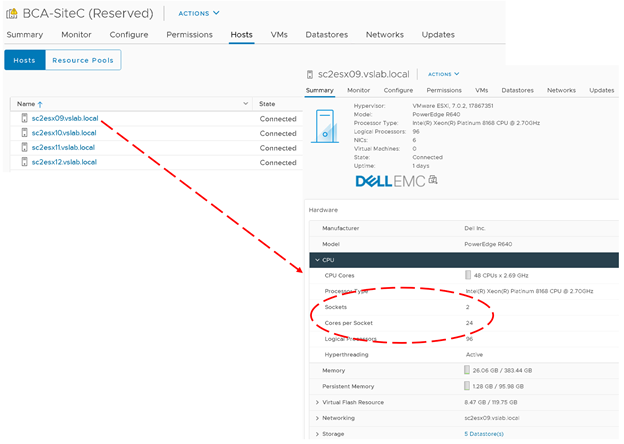The width and height of the screenshot is (624, 444).
Task: Click the Cores per Socket value 24
Action: [469, 323]
